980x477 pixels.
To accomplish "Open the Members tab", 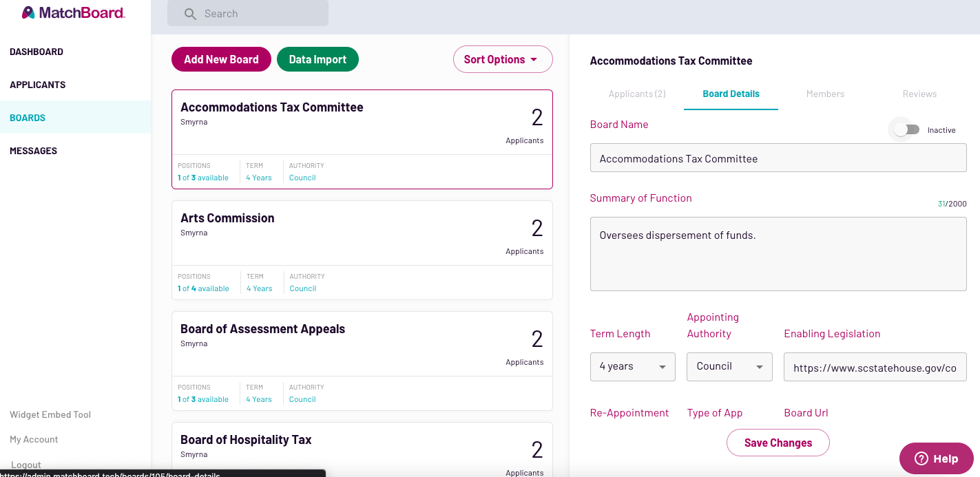I will pyautogui.click(x=825, y=94).
